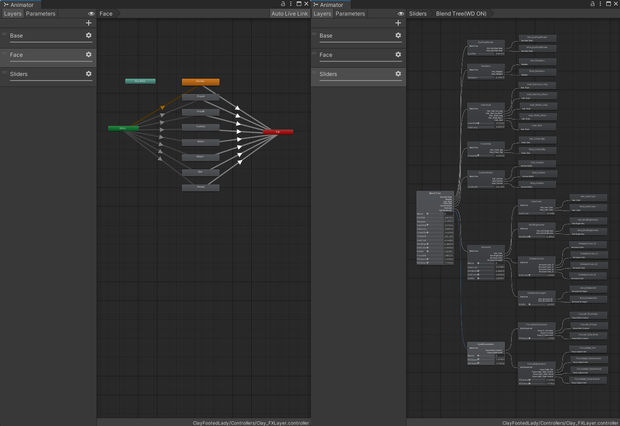Click Blend slider on the root Blend Tree node

pyautogui.click(x=435, y=214)
